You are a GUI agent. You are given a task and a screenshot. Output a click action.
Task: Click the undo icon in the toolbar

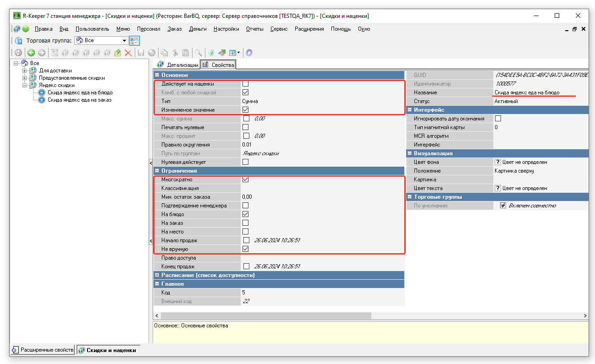(x=151, y=53)
